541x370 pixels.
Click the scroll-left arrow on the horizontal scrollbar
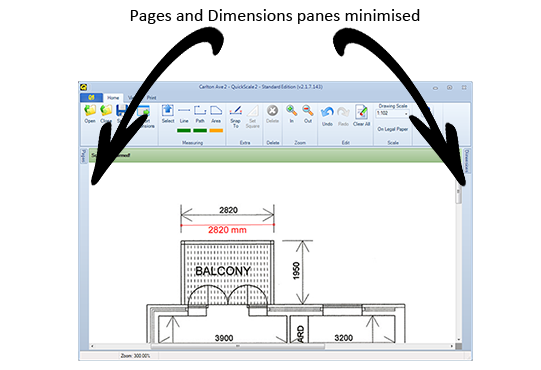coord(92,346)
